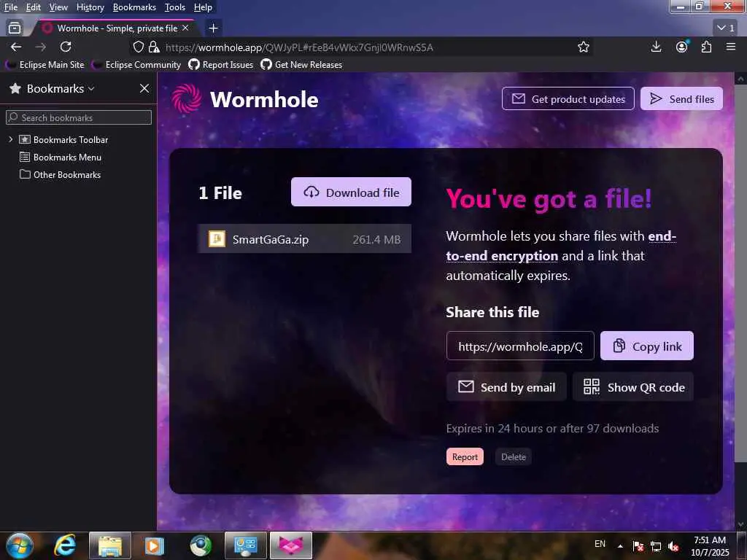Open the list all tabs dropdown
747x560 pixels.
click(726, 28)
